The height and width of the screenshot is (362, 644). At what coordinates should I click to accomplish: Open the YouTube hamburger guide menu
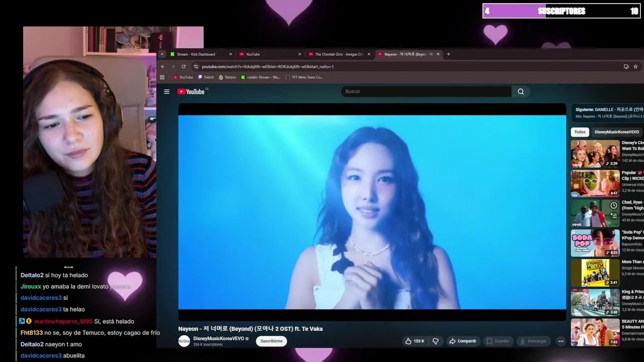(x=167, y=92)
